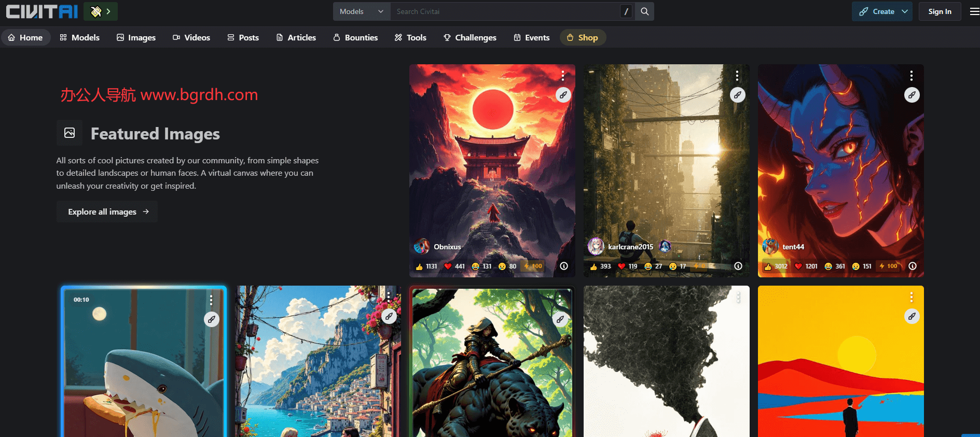Open the three-dot menu on the yellow sunset image
Image resolution: width=980 pixels, height=437 pixels.
911,297
